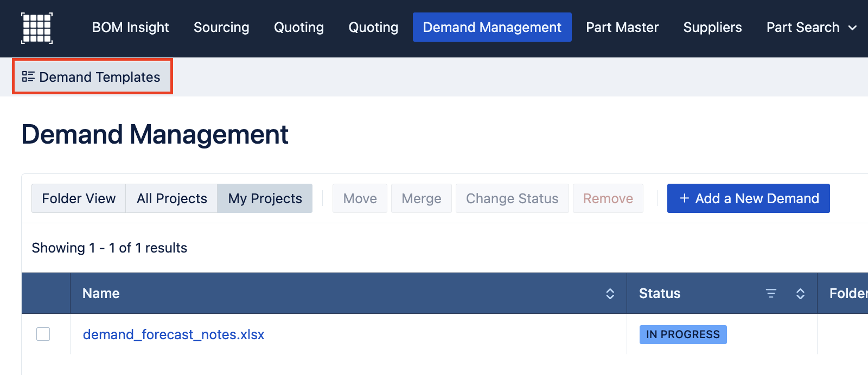This screenshot has width=868, height=375.
Task: Open Demand Templates
Action: click(x=92, y=77)
